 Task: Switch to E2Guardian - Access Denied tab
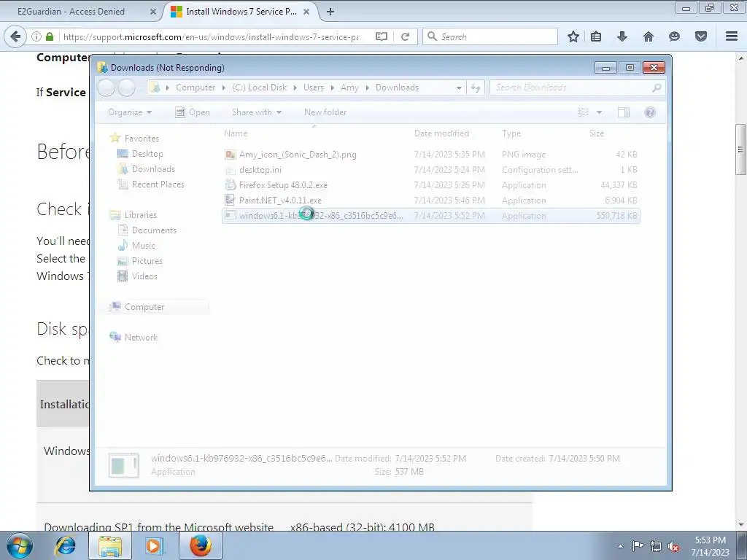71,12
